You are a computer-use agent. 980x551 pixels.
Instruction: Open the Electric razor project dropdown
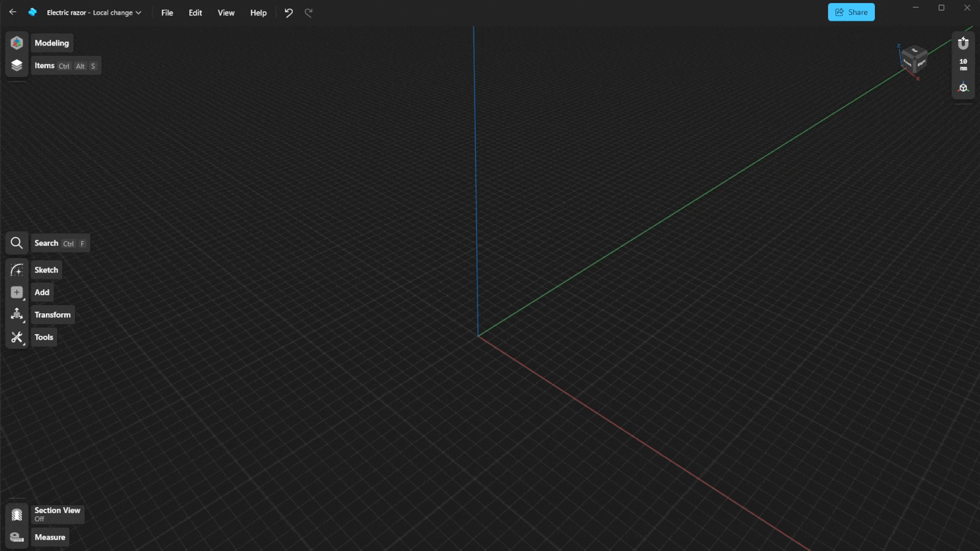94,12
